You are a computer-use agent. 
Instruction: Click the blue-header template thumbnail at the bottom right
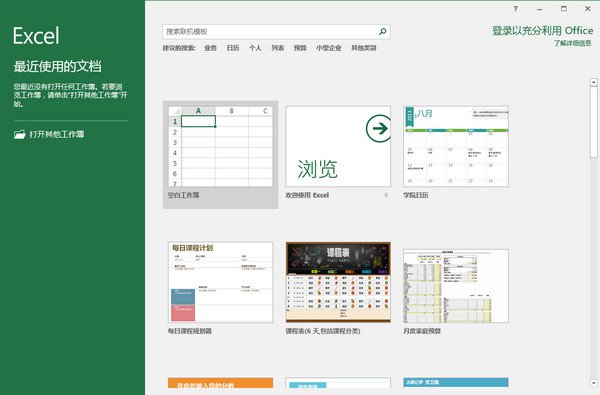[x=456, y=383]
